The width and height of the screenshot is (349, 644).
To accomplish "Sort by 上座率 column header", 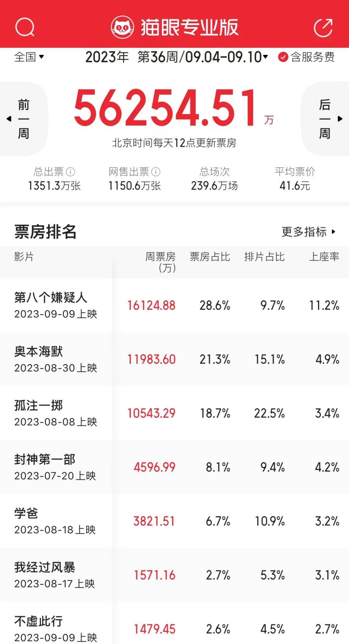I will (x=324, y=257).
